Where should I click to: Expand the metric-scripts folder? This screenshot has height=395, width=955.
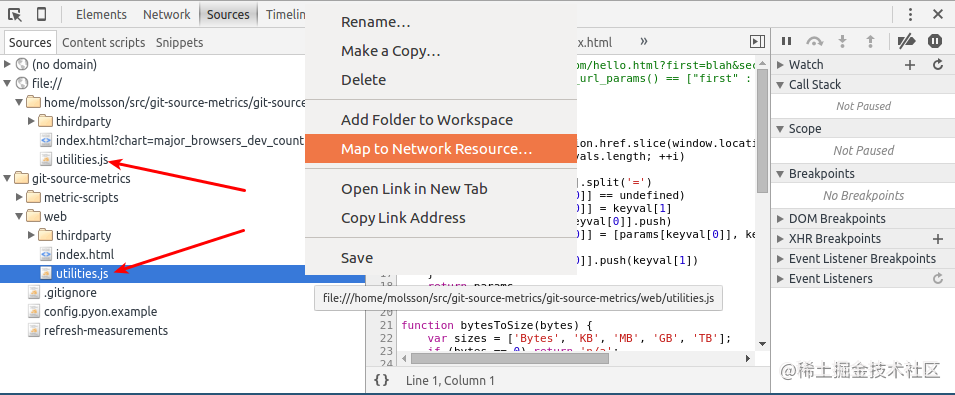click(x=19, y=197)
